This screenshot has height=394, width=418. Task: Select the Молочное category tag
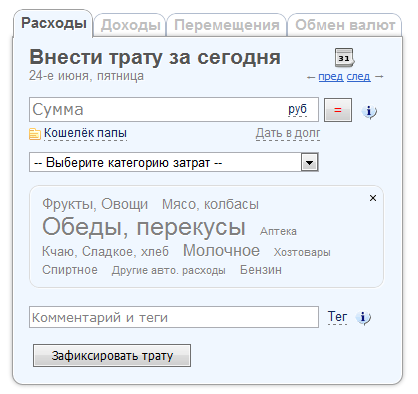tap(221, 250)
